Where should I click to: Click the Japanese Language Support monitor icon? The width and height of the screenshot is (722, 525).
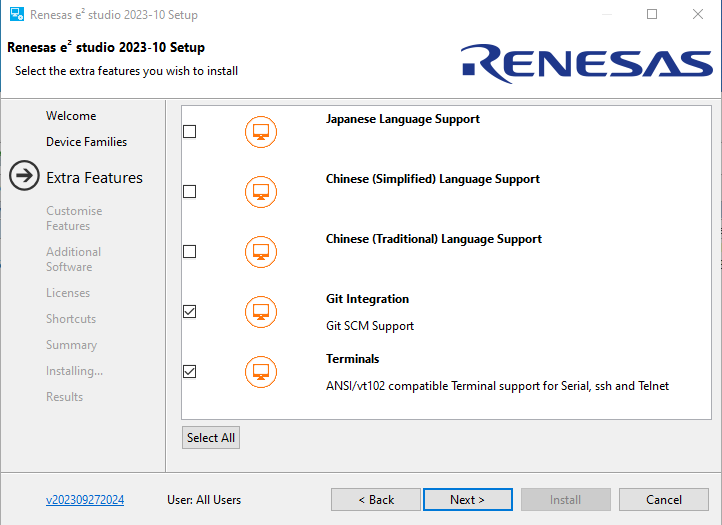261,132
